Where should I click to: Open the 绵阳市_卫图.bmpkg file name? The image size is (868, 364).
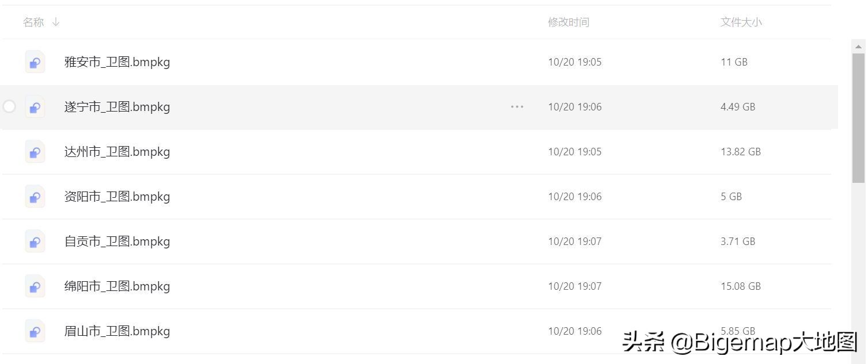(x=117, y=286)
